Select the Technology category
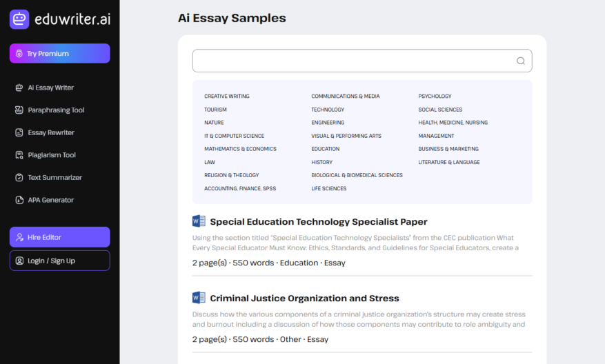605x364 pixels. (328, 110)
